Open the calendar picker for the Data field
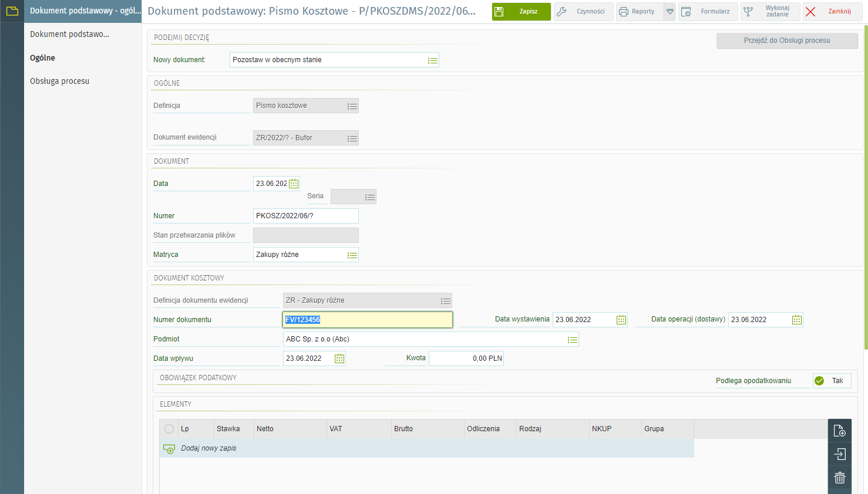This screenshot has height=494, width=868. (x=294, y=184)
